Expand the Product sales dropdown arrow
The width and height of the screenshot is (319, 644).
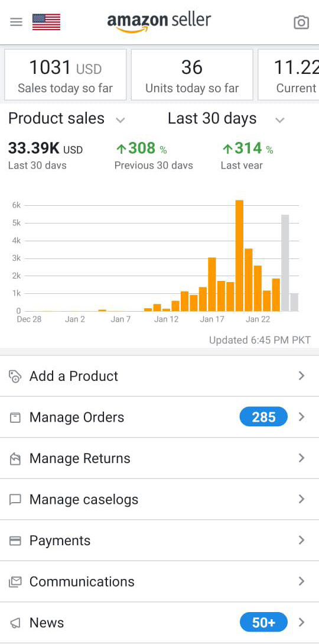(120, 120)
